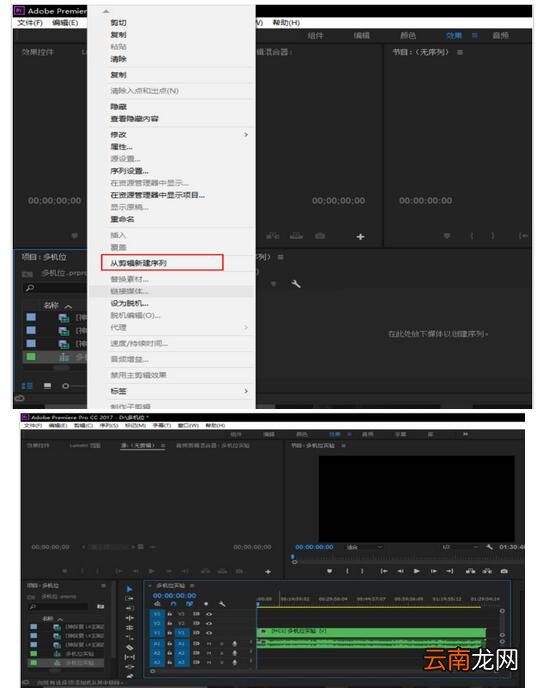
Task: Click Go to Out in the program monitor
Action: click(450, 571)
